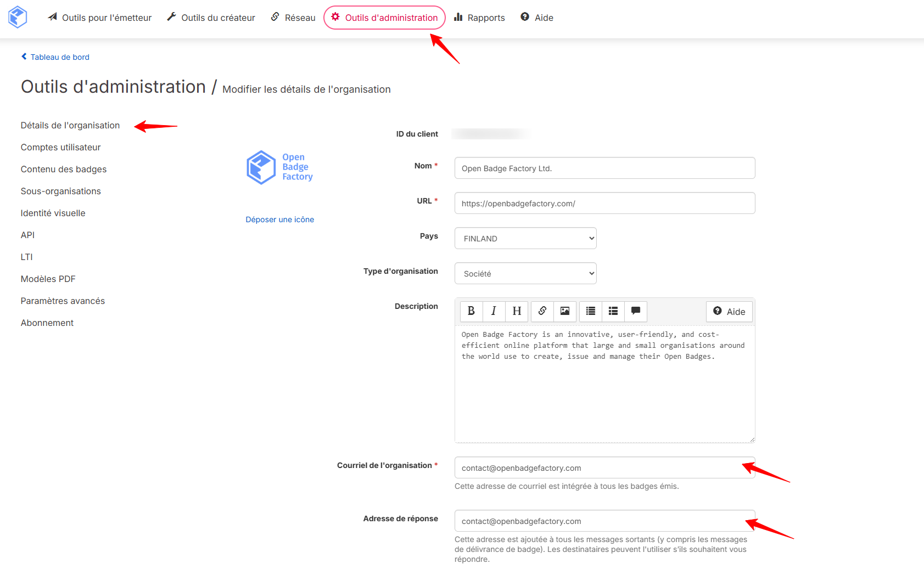Open Paramètres avancés section

click(x=63, y=301)
